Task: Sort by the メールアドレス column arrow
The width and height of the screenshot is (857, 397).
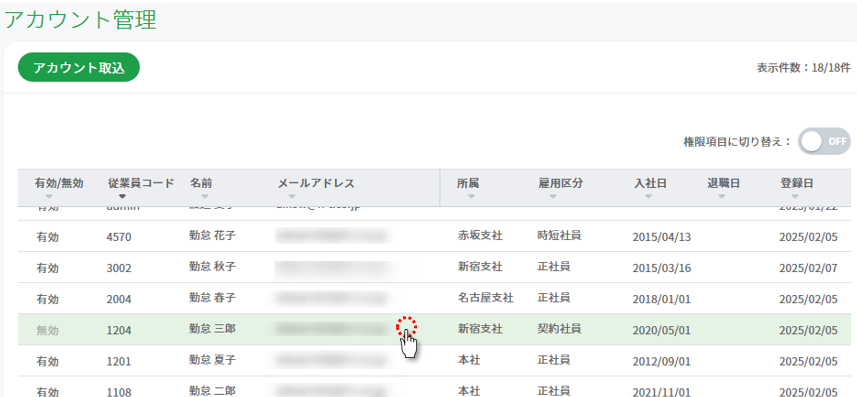Action: click(292, 196)
